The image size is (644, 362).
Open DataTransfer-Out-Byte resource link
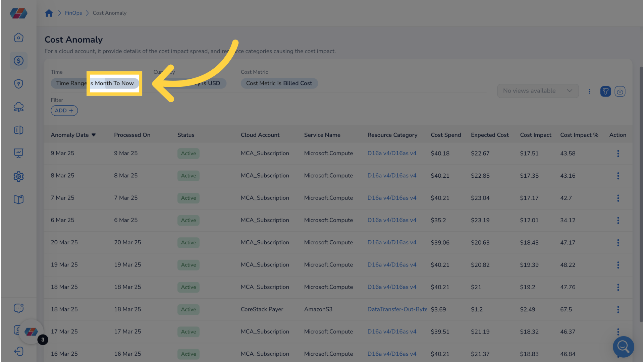click(x=397, y=309)
